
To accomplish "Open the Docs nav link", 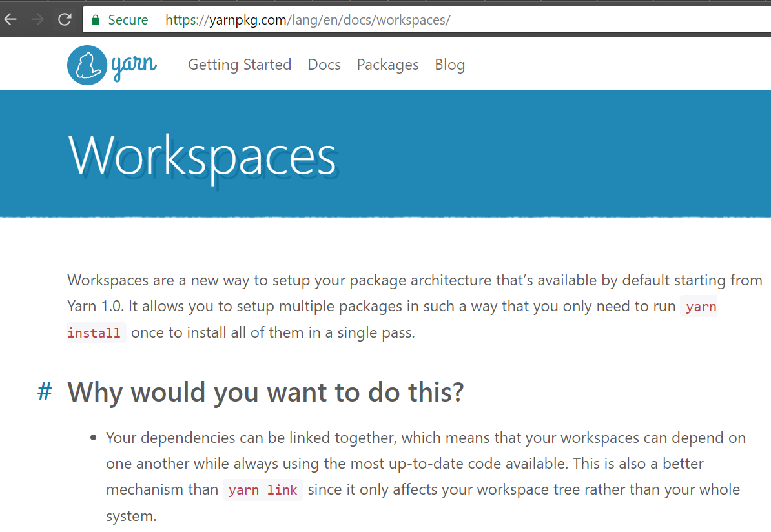I will (324, 65).
